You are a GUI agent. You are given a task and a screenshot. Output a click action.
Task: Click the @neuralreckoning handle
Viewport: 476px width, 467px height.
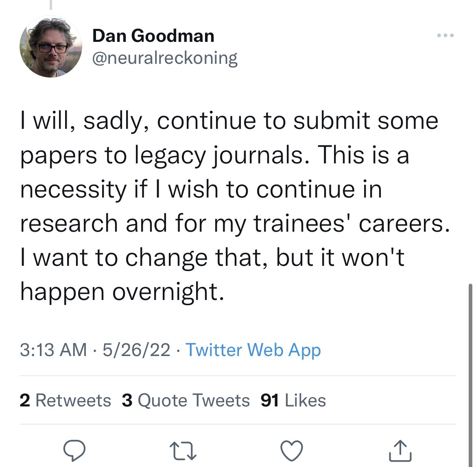coord(165,58)
